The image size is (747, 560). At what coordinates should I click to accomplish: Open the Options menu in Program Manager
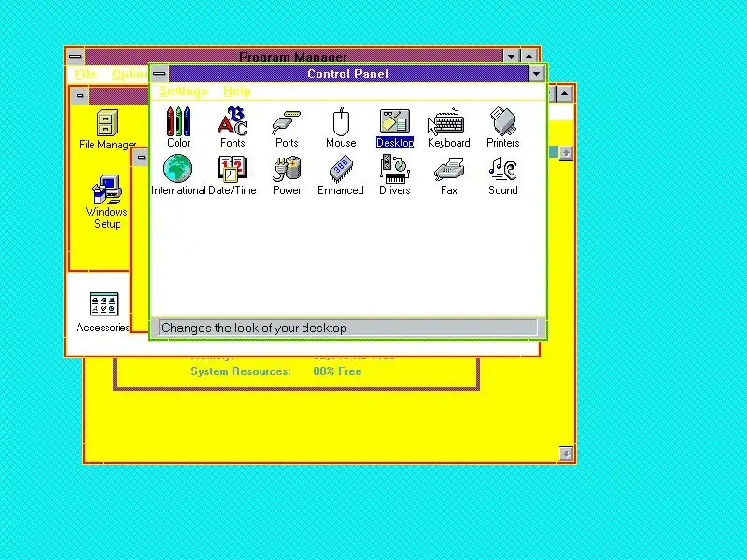coord(130,74)
